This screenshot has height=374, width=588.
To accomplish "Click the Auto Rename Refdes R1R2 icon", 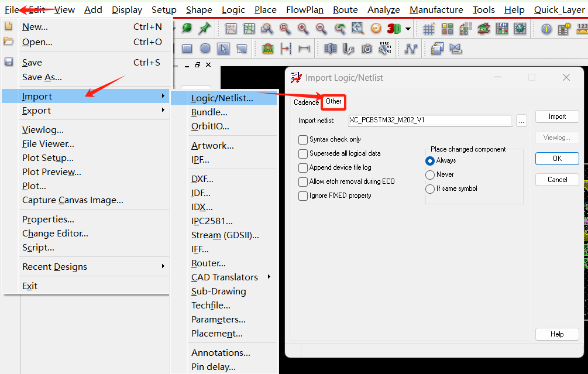I will (385, 49).
